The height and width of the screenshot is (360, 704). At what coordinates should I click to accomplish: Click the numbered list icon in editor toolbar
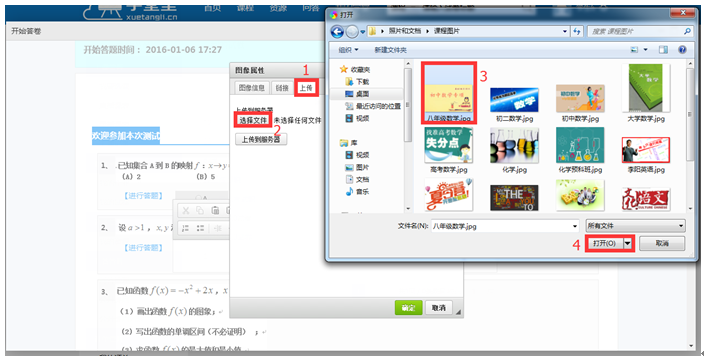tap(186, 228)
